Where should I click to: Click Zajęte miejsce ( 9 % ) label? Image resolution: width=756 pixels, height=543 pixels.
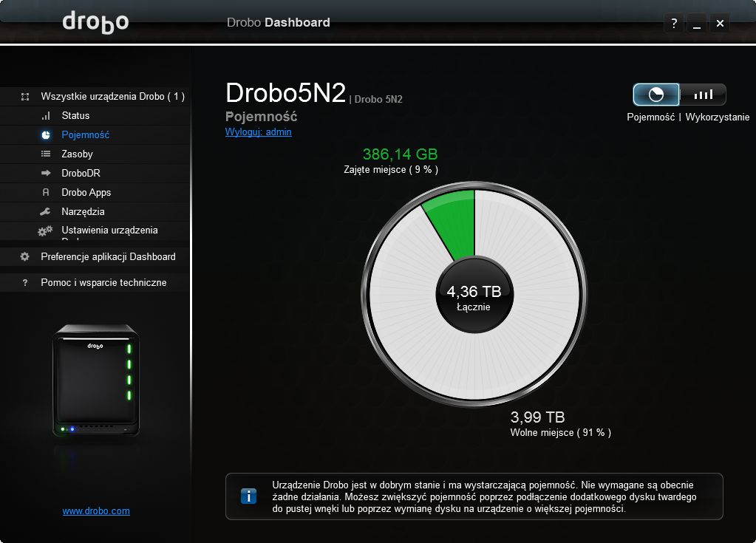(391, 170)
